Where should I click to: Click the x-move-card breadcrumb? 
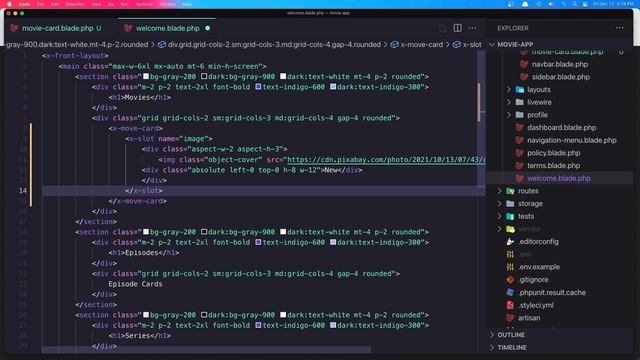coord(421,44)
